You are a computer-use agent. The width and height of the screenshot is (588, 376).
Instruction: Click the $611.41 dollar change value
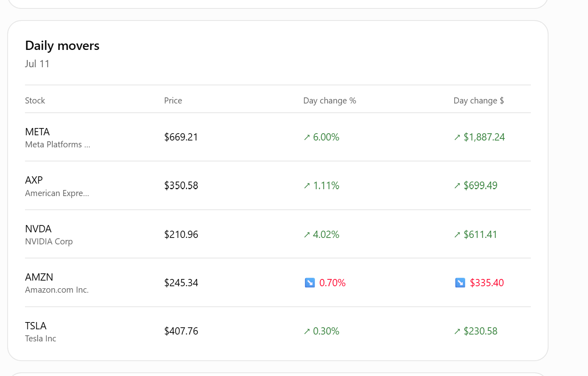[480, 235]
